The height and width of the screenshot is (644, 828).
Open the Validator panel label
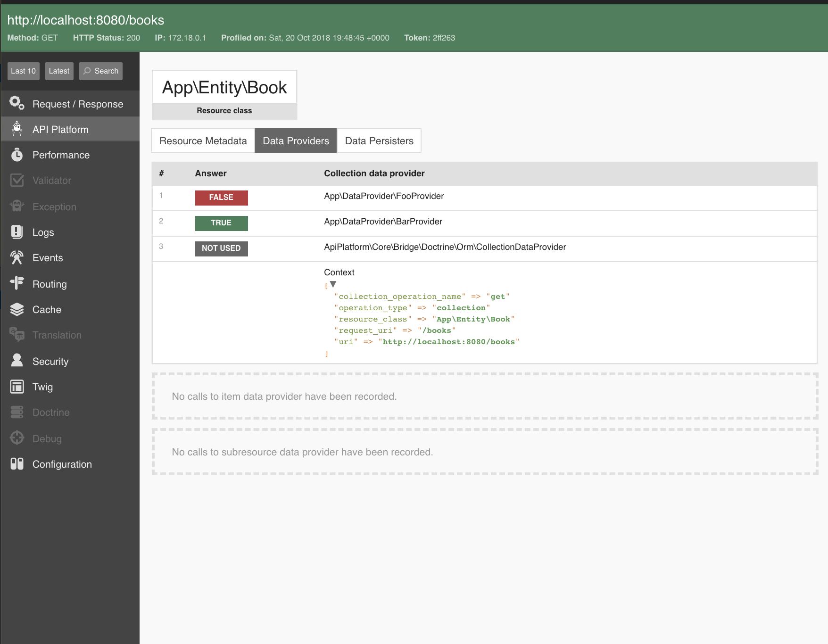(x=52, y=180)
